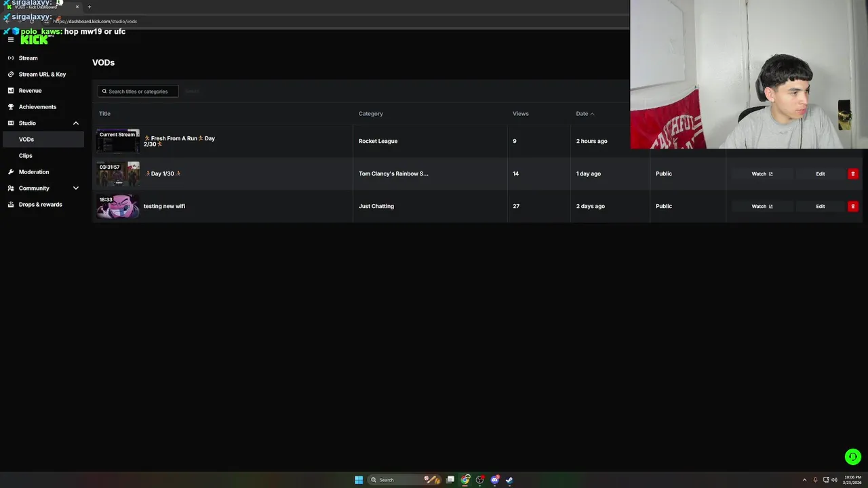Open the taskbar clock and date
Image resolution: width=868 pixels, height=488 pixels.
click(852, 480)
